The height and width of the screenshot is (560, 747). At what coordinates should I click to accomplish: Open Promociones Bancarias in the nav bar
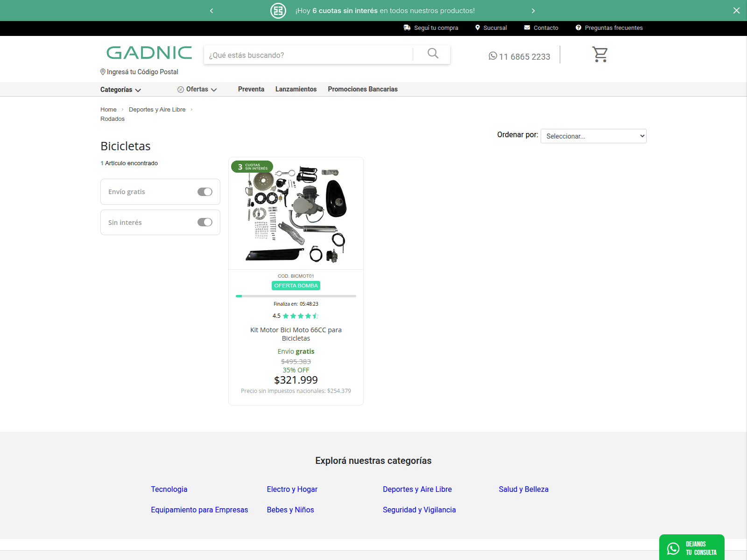click(362, 89)
